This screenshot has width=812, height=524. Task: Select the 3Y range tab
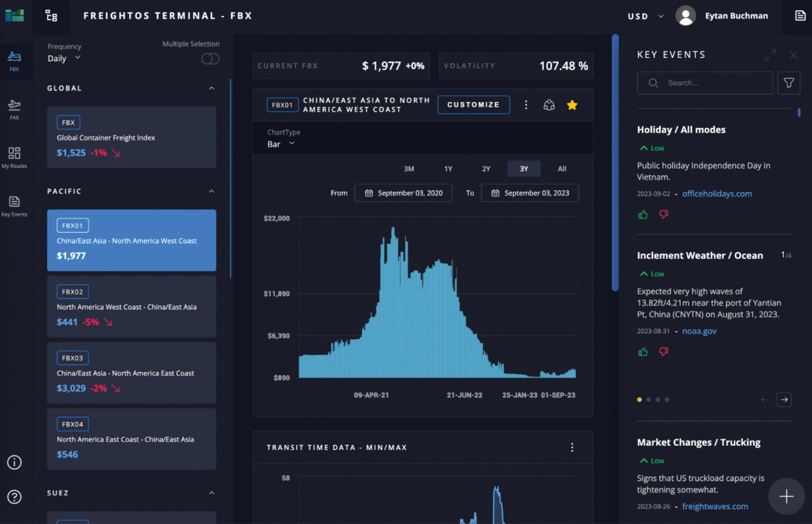point(524,169)
